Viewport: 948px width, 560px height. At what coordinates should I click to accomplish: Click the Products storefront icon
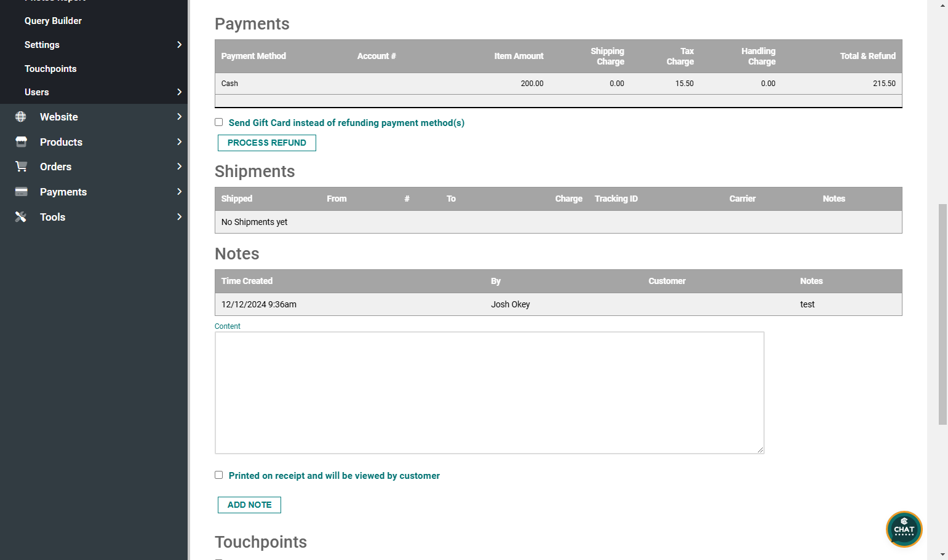pos(21,142)
